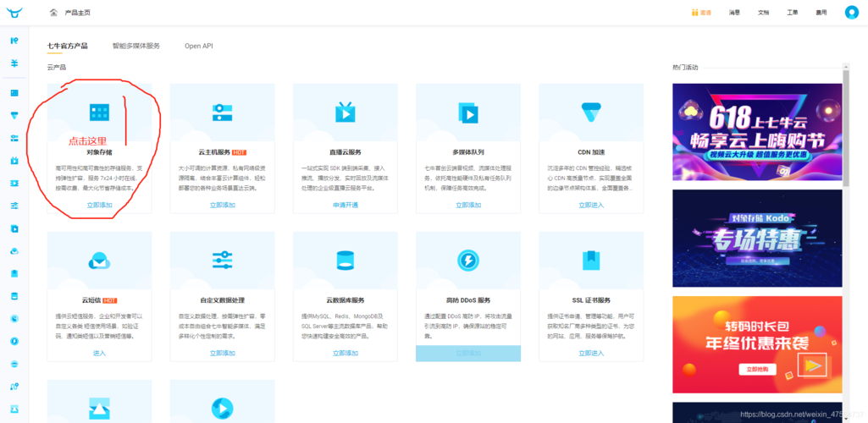Image resolution: width=868 pixels, height=423 pixels.
Task: Switch to the 智能多媒体服务 tab
Action: (x=135, y=46)
